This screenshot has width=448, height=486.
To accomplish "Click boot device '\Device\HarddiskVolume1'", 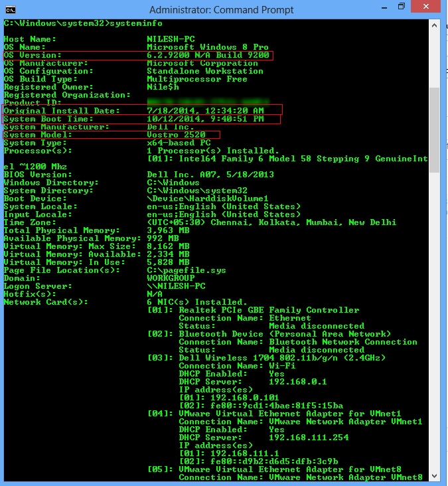I will pos(208,199).
